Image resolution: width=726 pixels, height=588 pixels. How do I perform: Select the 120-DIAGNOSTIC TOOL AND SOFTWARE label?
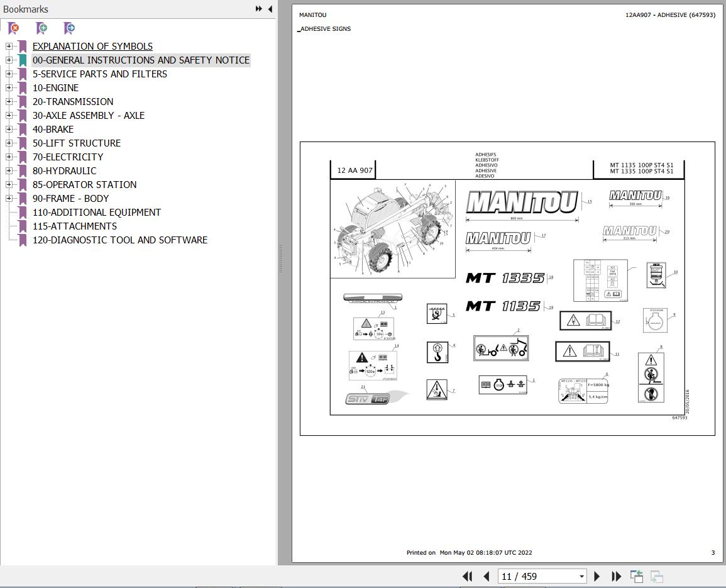click(120, 240)
